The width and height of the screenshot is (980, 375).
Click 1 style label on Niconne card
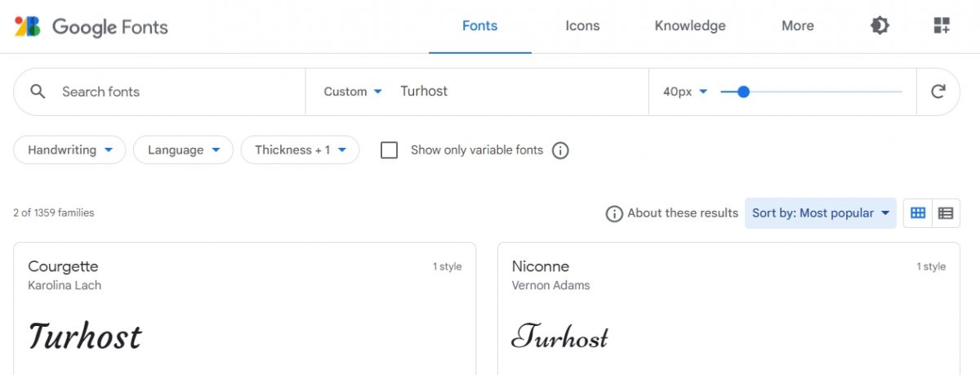pos(931,266)
